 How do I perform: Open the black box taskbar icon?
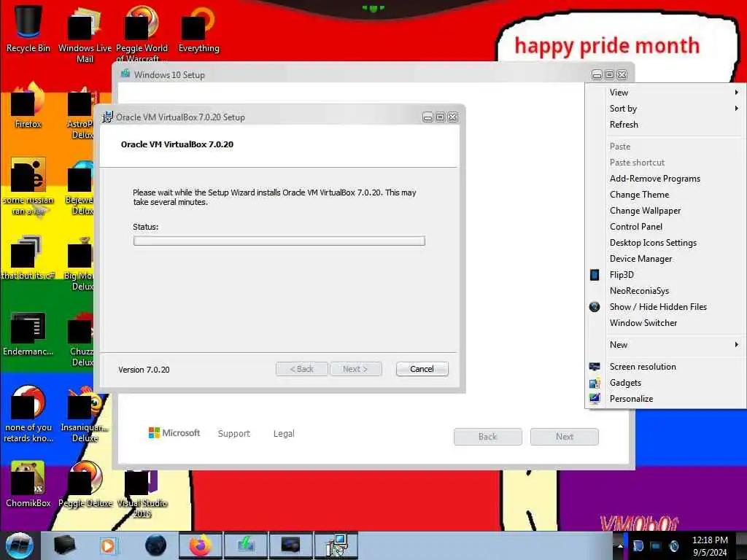[65, 545]
